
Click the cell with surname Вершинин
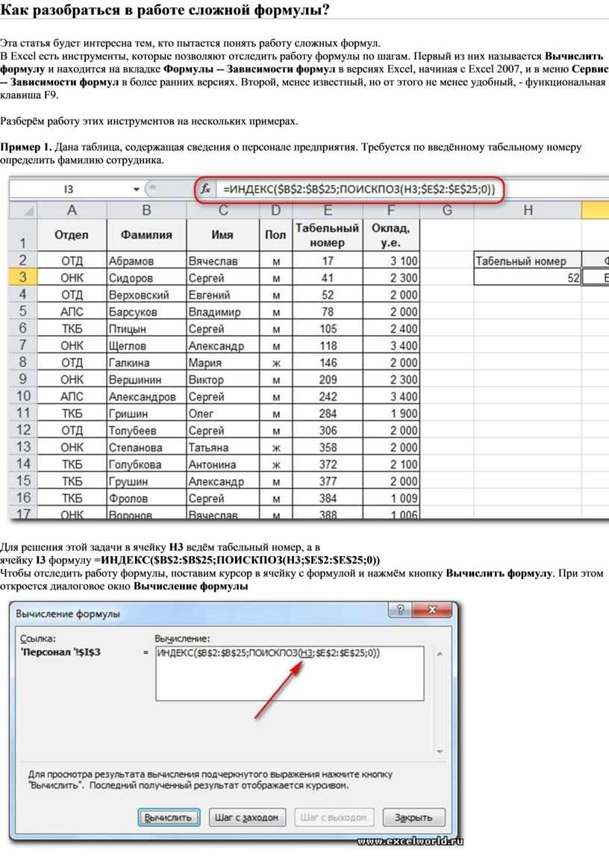click(147, 380)
